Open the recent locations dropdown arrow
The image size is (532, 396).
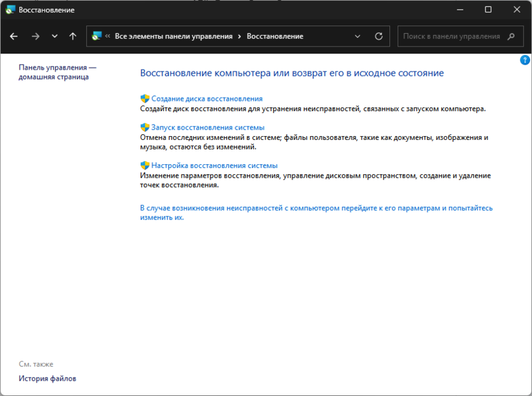(54, 36)
